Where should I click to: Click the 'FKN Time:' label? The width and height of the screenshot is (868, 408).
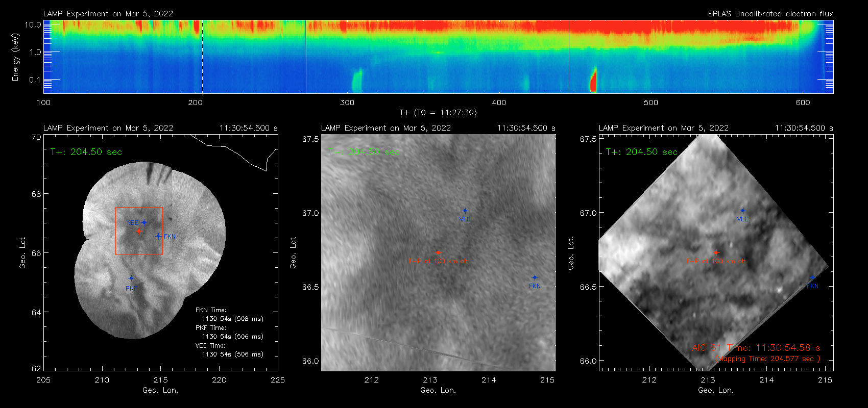[211, 310]
